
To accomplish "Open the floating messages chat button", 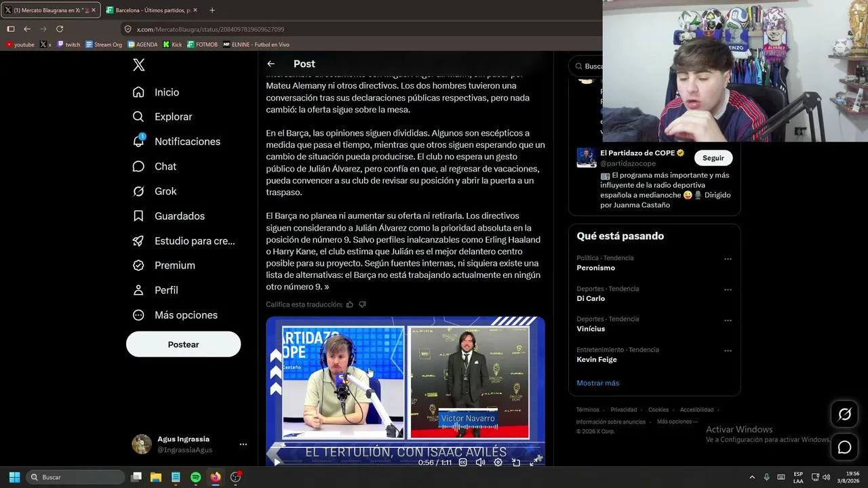I will (x=844, y=447).
